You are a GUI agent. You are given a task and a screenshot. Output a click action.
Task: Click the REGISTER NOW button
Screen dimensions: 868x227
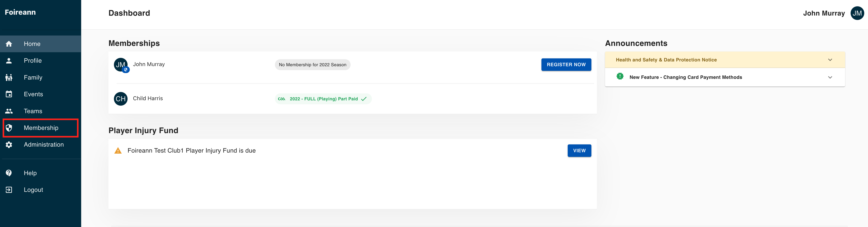click(x=566, y=65)
